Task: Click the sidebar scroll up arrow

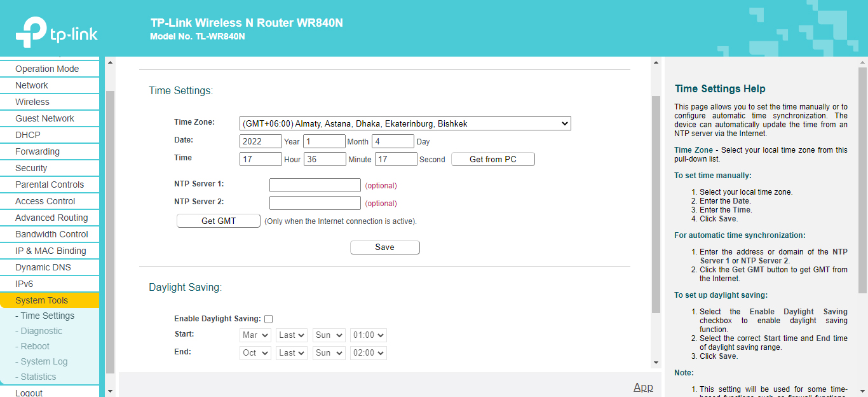Action: (x=110, y=63)
